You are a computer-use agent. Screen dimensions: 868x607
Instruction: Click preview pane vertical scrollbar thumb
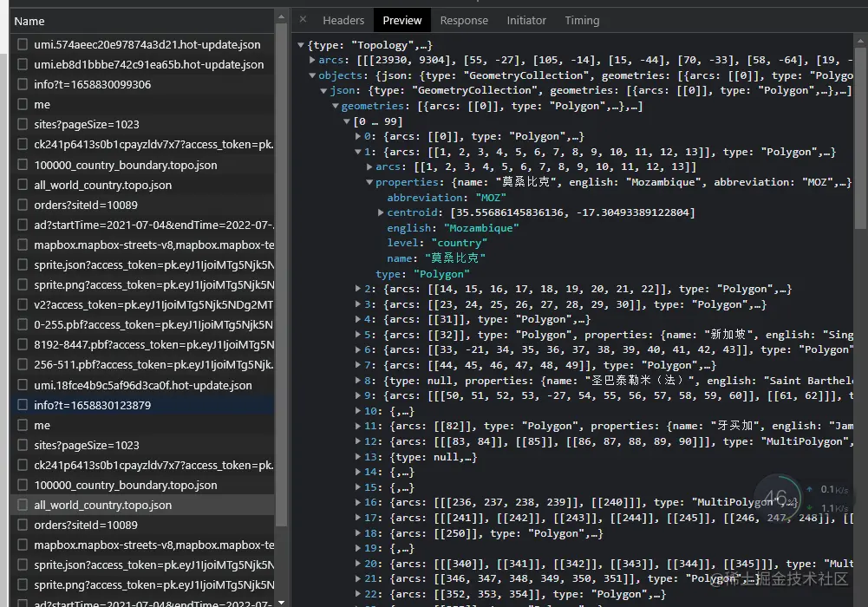coord(860,137)
